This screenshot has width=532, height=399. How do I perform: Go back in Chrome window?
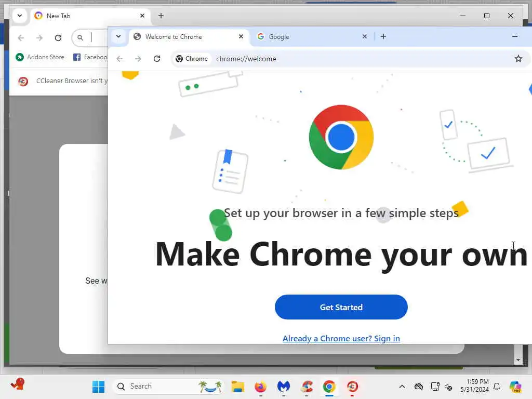click(120, 59)
